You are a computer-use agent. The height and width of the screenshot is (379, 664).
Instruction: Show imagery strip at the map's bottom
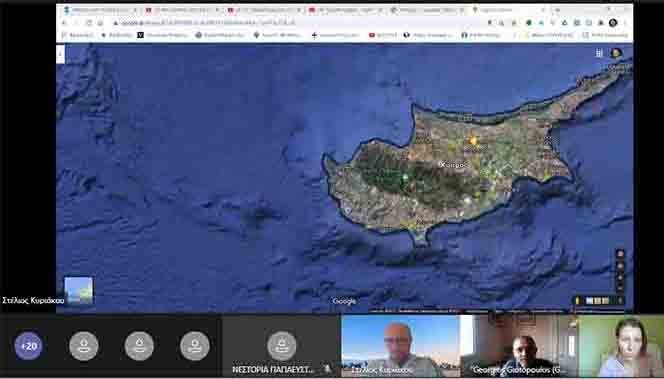click(597, 301)
